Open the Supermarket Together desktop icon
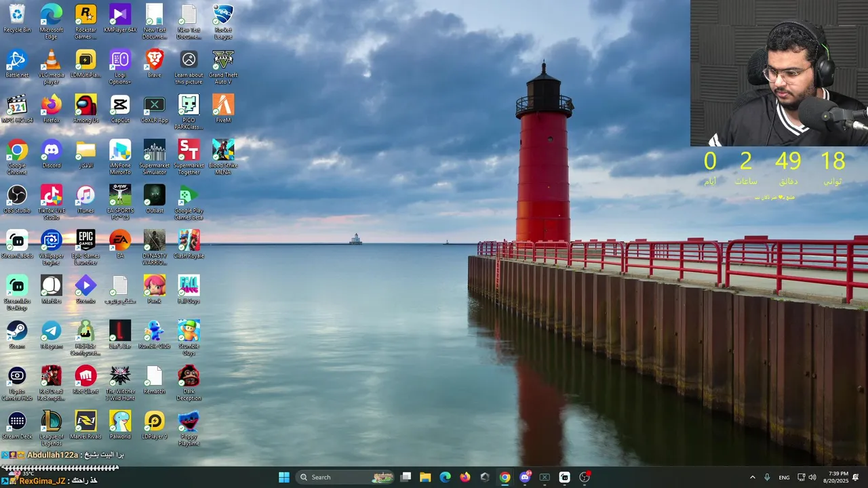The width and height of the screenshot is (868, 488). [x=189, y=157]
